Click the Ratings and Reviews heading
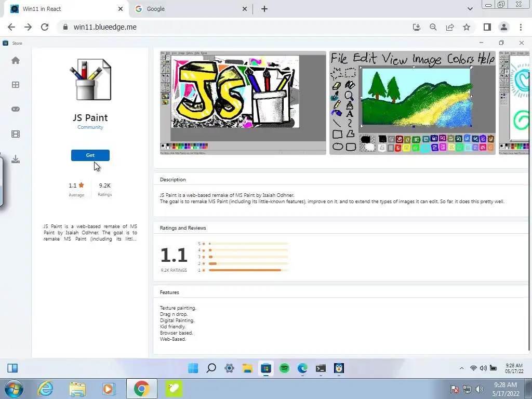 pos(183,228)
